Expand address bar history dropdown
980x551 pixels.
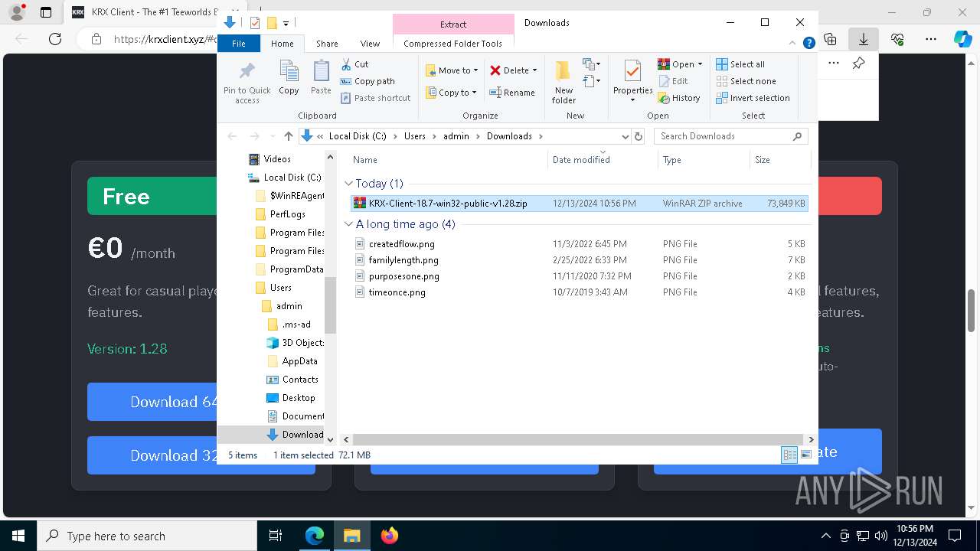(625, 136)
